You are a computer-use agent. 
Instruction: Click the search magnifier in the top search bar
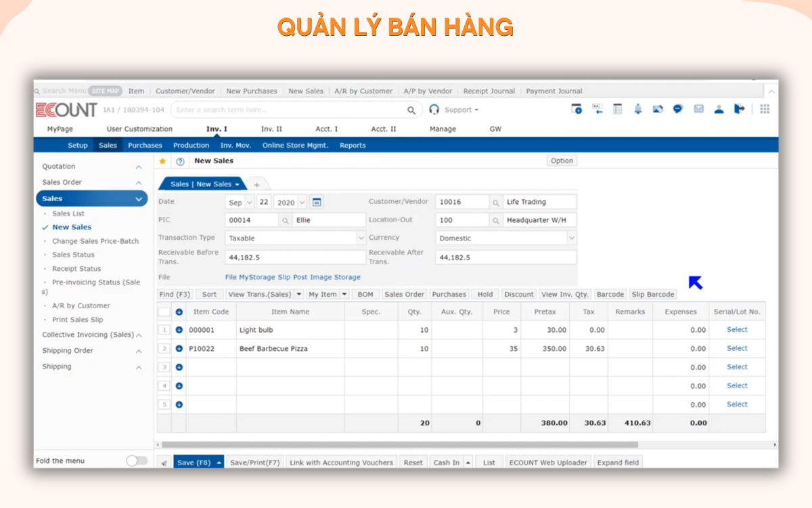coord(411,110)
